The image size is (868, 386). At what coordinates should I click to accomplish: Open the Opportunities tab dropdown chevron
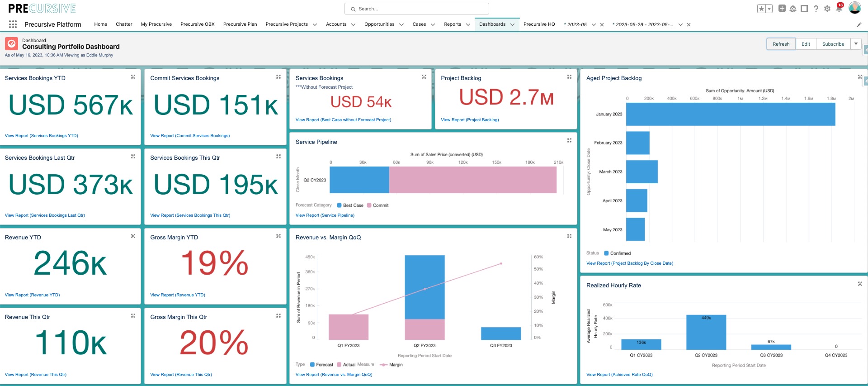(x=401, y=25)
